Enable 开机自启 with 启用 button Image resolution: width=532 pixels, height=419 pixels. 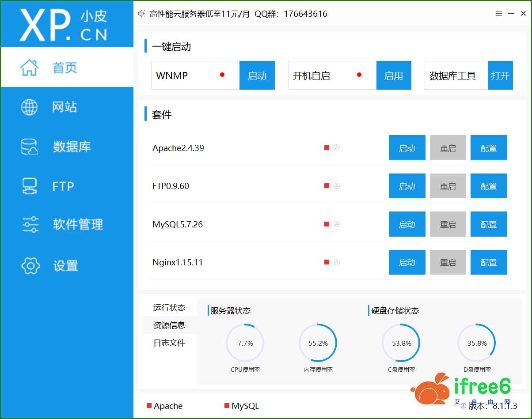point(393,75)
